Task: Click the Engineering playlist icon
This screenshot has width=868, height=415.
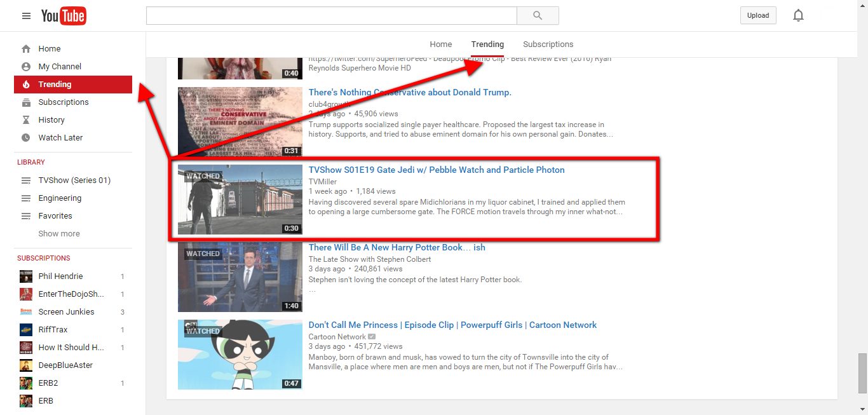Action: pyautogui.click(x=26, y=198)
